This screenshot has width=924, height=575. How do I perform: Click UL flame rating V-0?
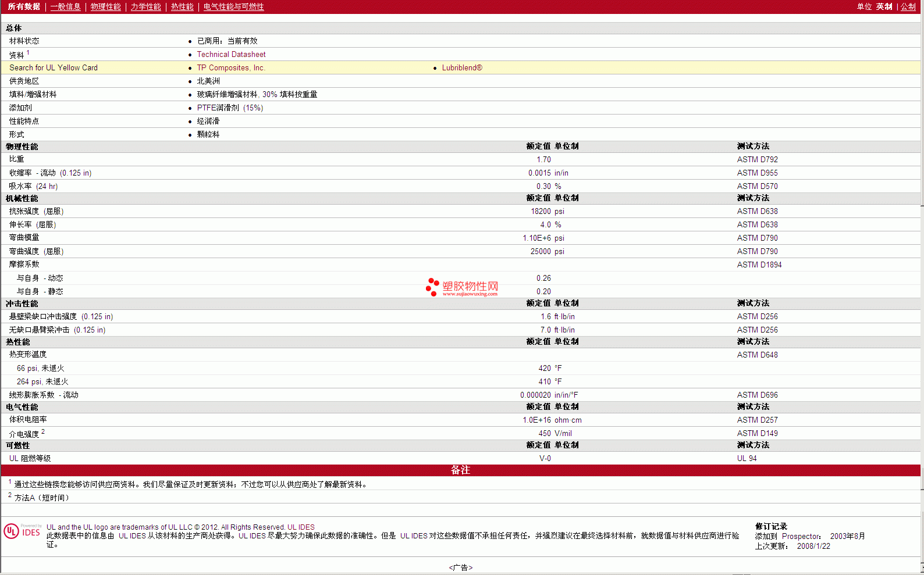pyautogui.click(x=545, y=458)
